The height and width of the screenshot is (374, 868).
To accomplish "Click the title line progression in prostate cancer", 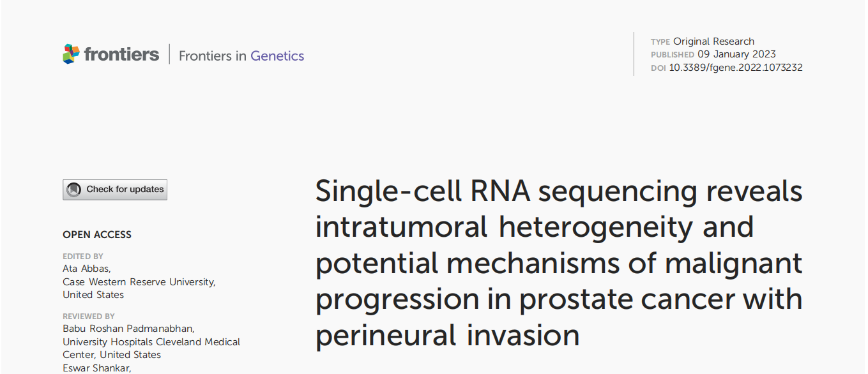I will [x=559, y=299].
